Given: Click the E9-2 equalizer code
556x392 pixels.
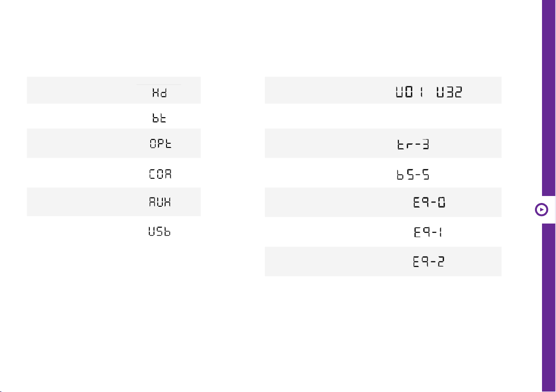Looking at the screenshot, I should (429, 262).
